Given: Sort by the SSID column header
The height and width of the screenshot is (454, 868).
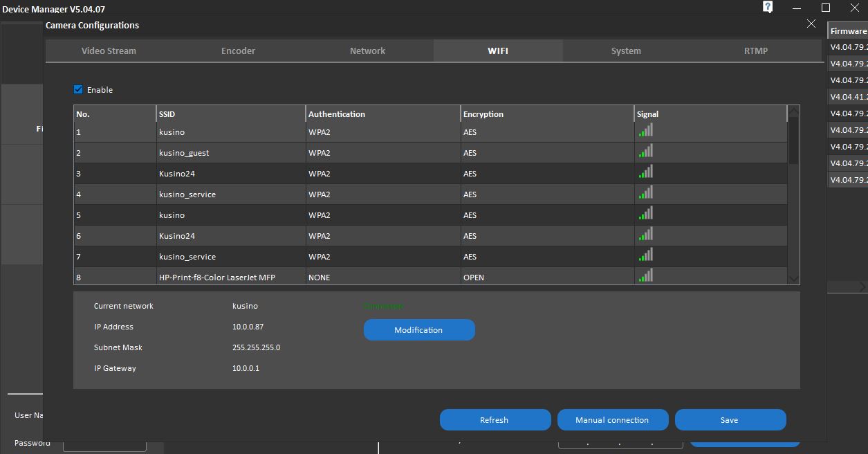Looking at the screenshot, I should [231, 114].
